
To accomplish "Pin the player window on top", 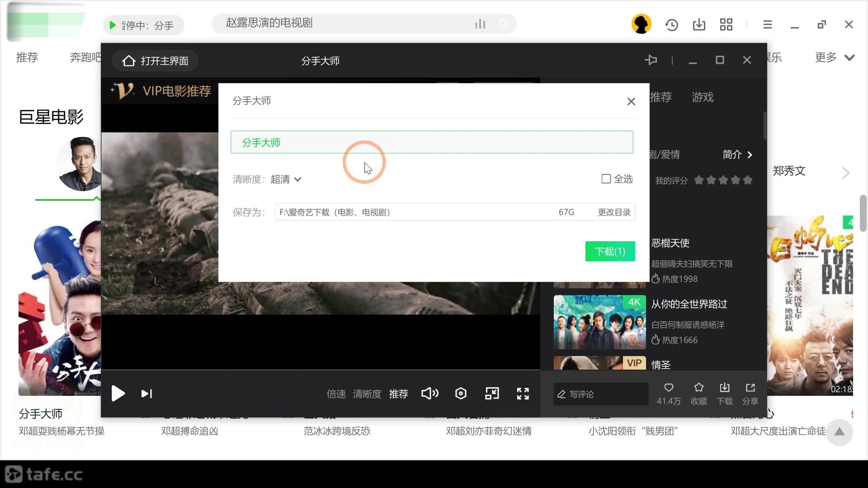I will pyautogui.click(x=651, y=60).
